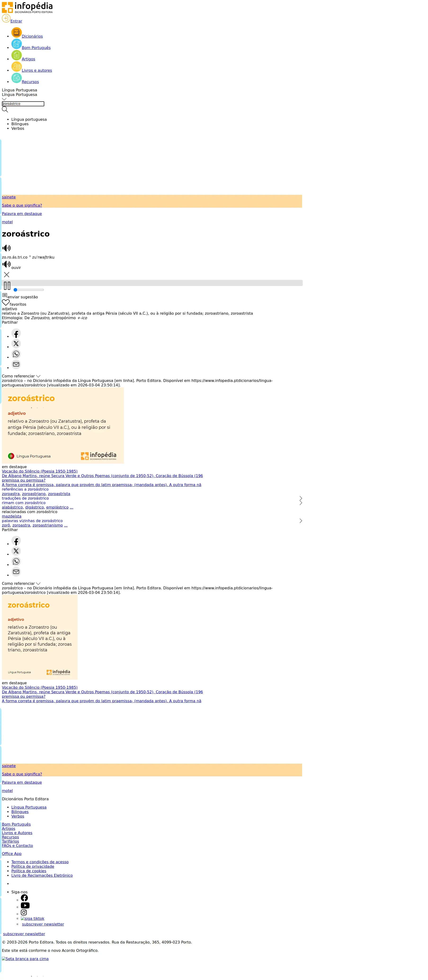Open the Política de privacidade link
The image size is (428, 980).
pyautogui.click(x=33, y=867)
